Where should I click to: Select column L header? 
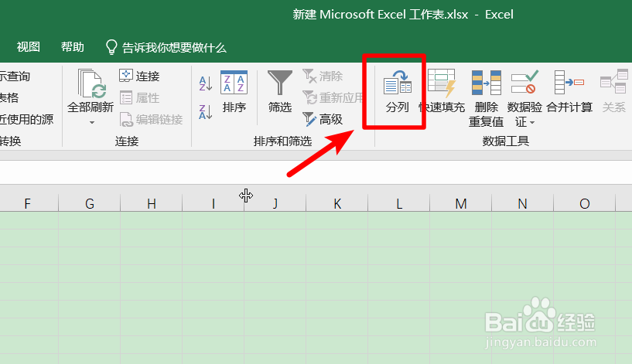tap(398, 203)
